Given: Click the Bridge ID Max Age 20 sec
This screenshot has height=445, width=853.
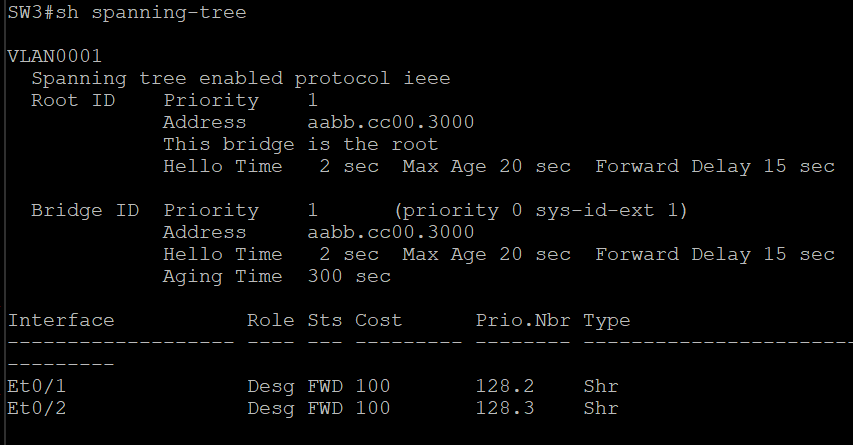Looking at the screenshot, I should pyautogui.click(x=486, y=255).
